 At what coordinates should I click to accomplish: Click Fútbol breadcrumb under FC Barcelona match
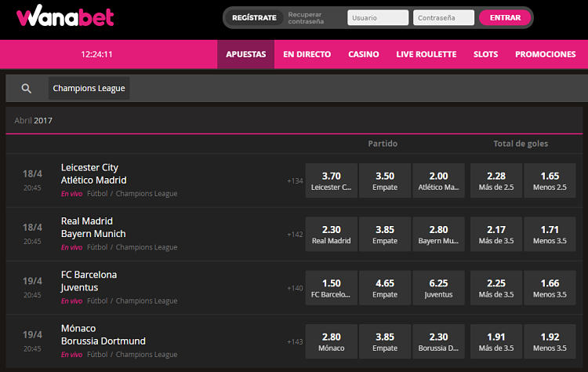click(x=97, y=301)
